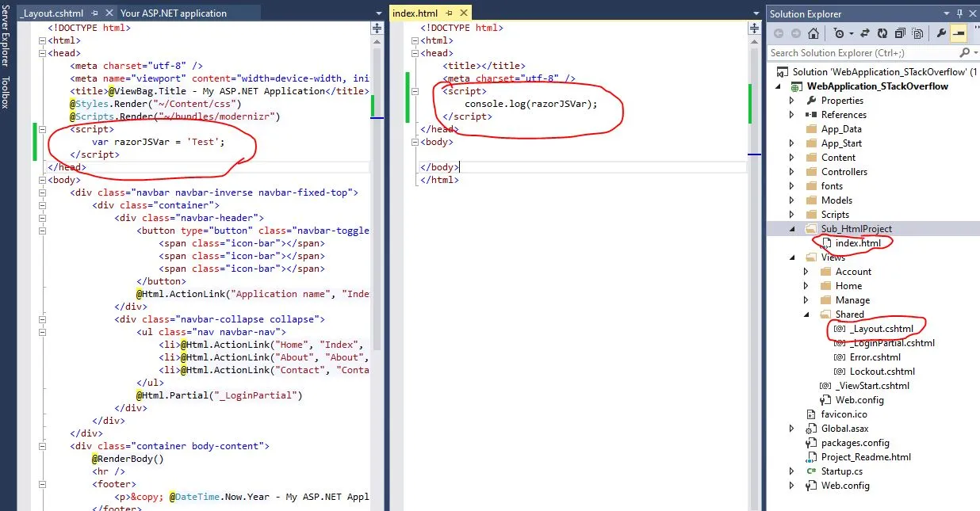
Task: Select Lockout.cshtml in Solution Explorer
Action: (x=882, y=372)
